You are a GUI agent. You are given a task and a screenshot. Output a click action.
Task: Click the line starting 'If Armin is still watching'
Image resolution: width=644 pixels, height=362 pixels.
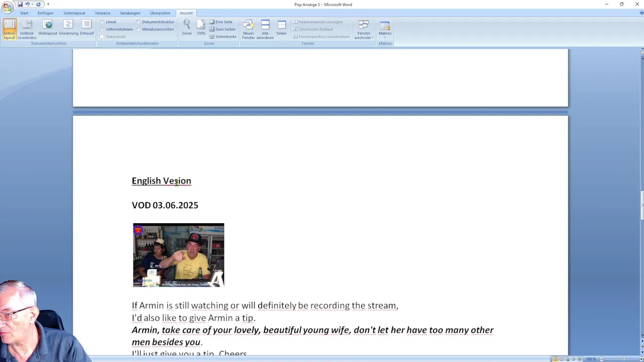point(265,306)
